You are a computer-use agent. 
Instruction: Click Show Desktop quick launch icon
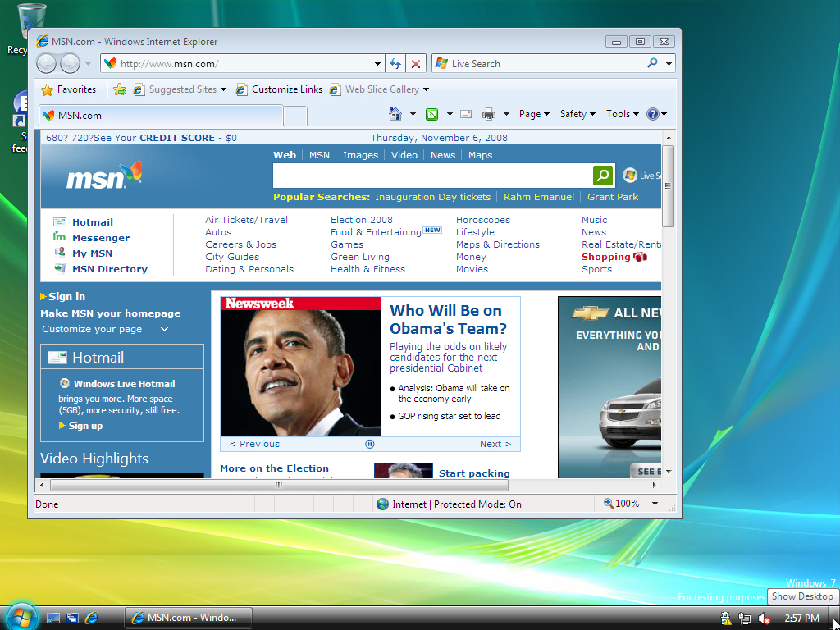click(53, 618)
